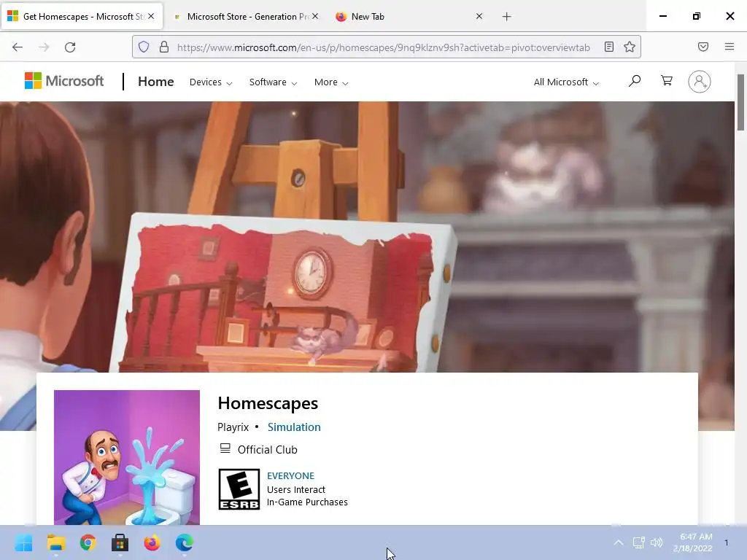Image resolution: width=747 pixels, height=560 pixels.
Task: Click the Official Club monitor icon
Action: [225, 448]
